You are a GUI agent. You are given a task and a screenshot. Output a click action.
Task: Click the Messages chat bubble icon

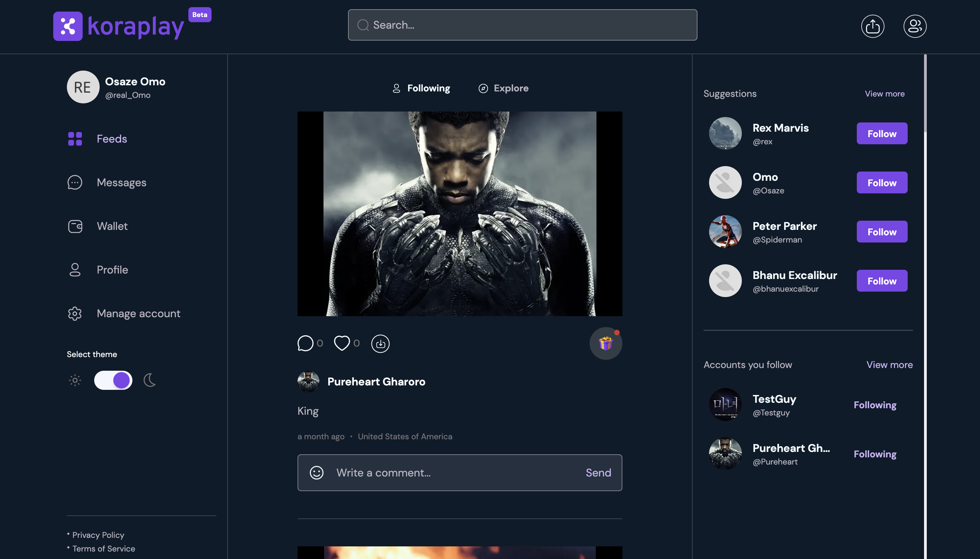pyautogui.click(x=75, y=182)
